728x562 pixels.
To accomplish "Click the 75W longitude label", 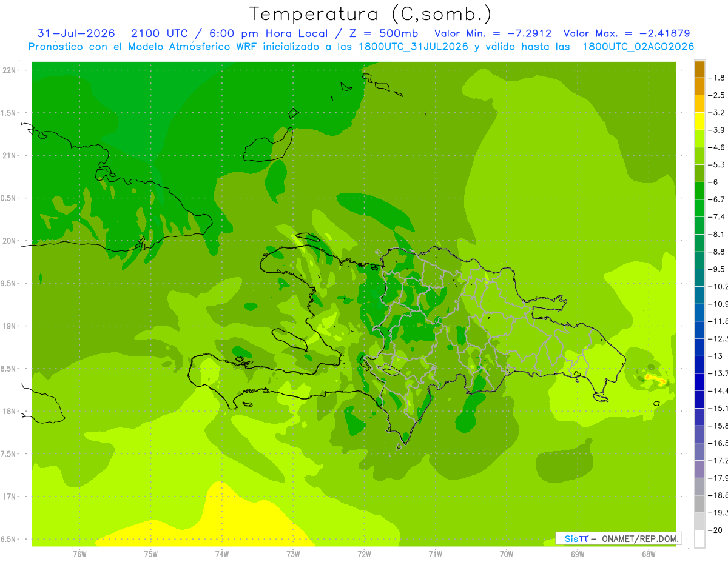I will pyautogui.click(x=150, y=554).
